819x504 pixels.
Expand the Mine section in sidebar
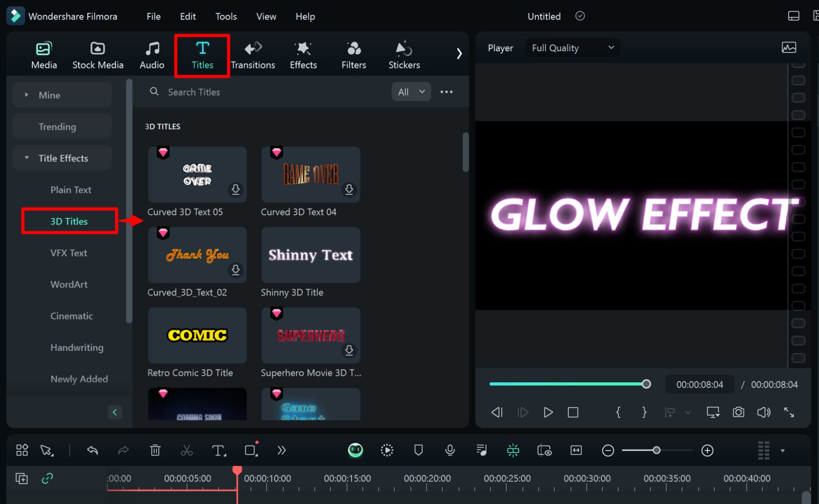click(27, 94)
